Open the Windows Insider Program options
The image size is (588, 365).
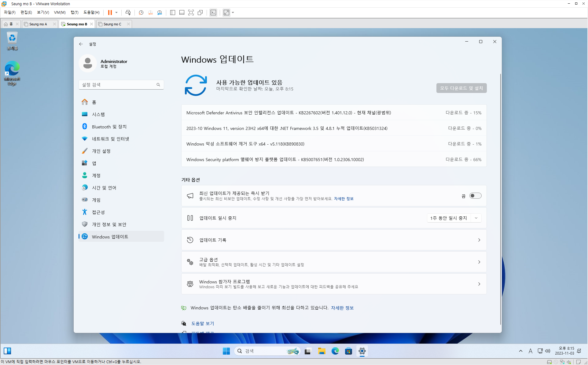(334, 284)
